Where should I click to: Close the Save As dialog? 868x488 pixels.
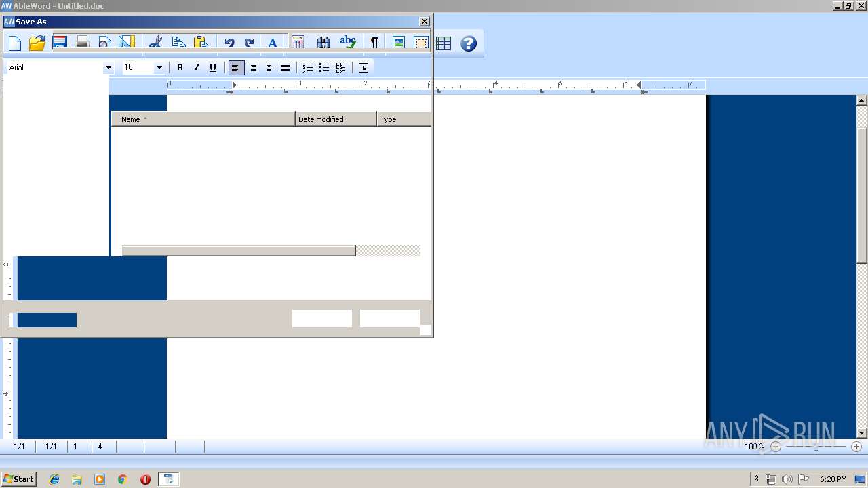[425, 22]
